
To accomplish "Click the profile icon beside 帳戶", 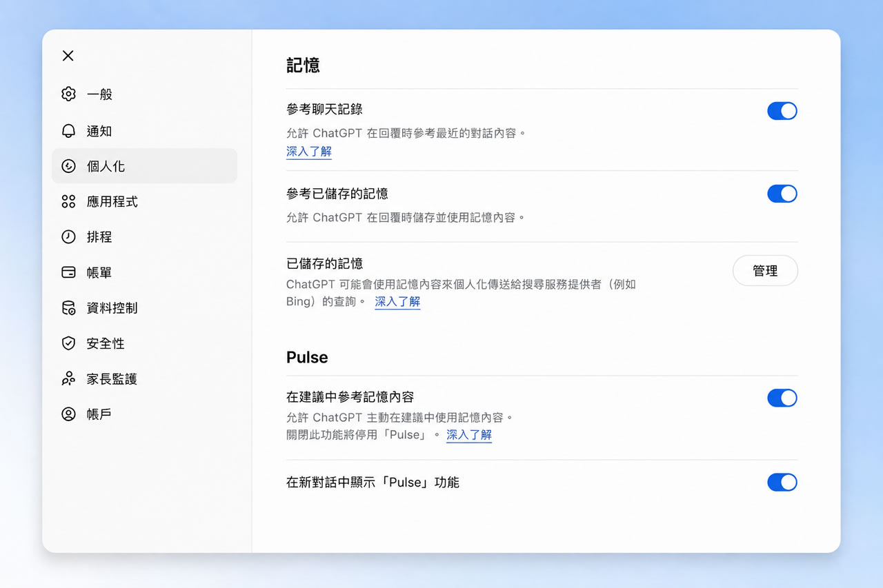I will 68,414.
